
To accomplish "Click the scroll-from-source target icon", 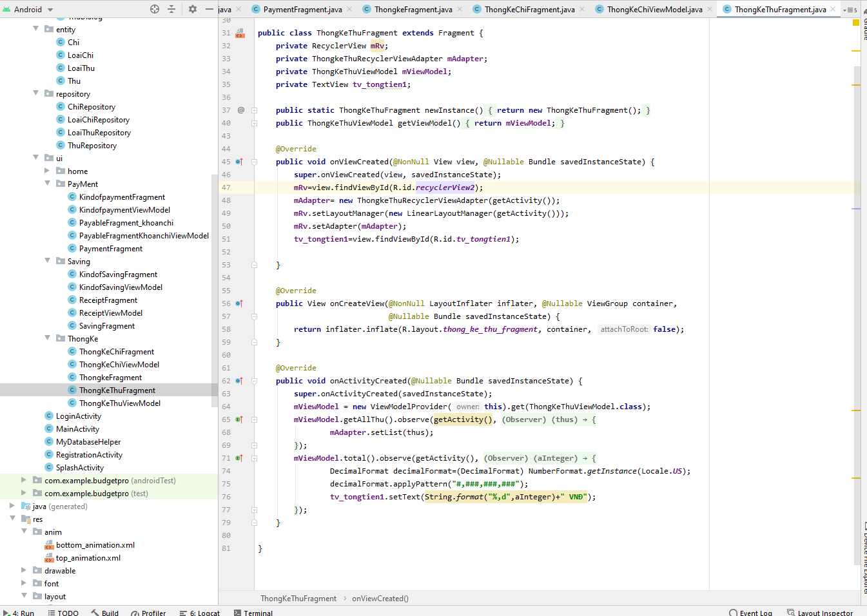I will (155, 9).
